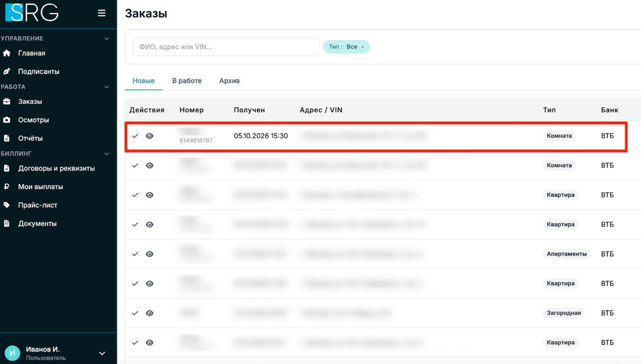This screenshot has height=364, width=641.
Task: Switch to the Архив tab
Action: click(229, 81)
